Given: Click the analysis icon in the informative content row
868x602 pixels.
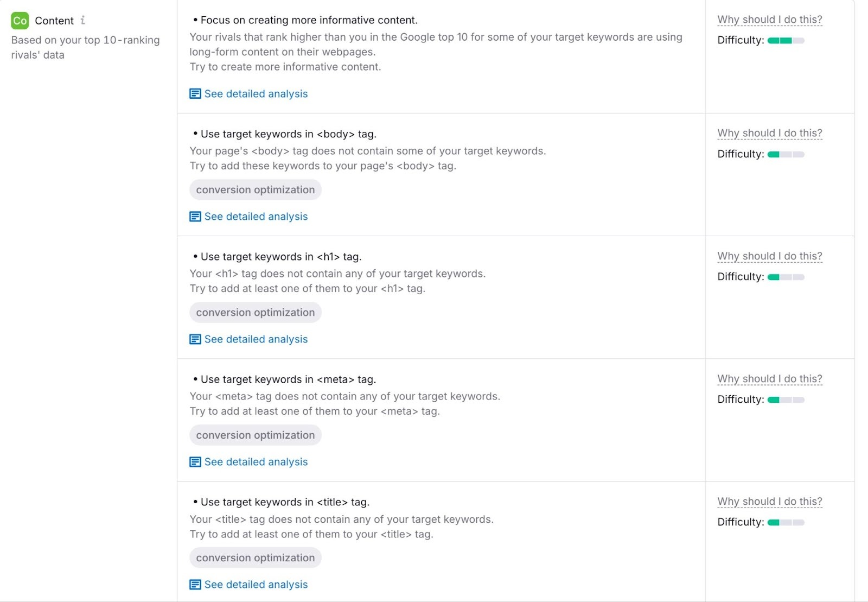Looking at the screenshot, I should point(194,93).
